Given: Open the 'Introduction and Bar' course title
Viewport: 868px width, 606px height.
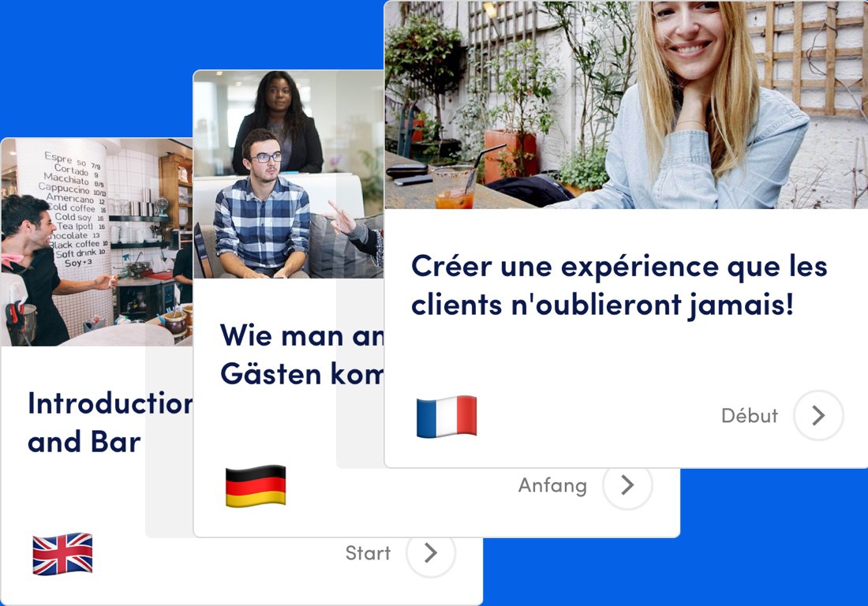Looking at the screenshot, I should pos(110,422).
